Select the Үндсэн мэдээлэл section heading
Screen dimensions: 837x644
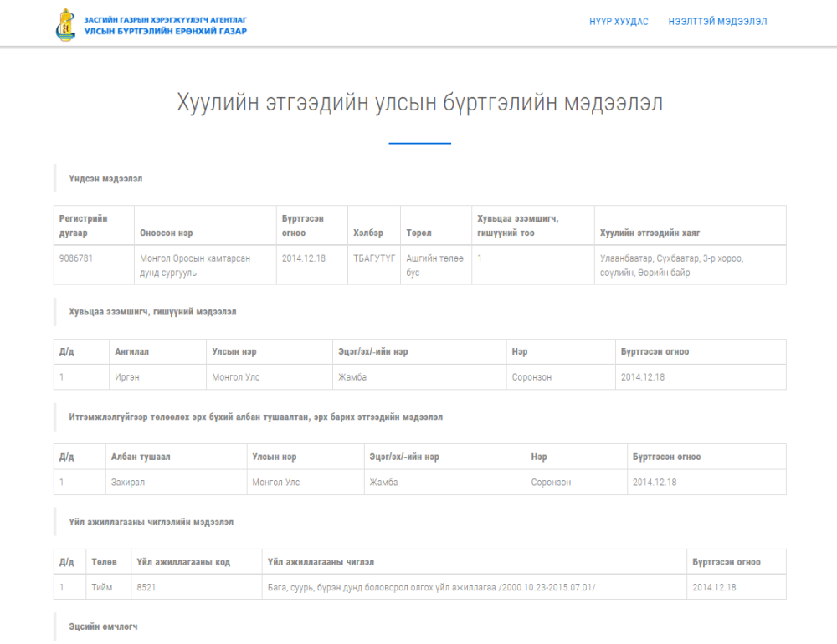tap(105, 179)
